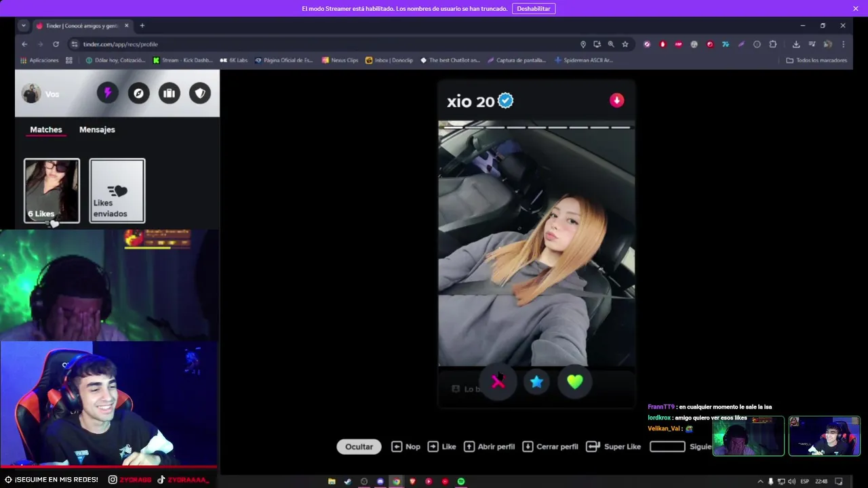Open the tab search dropdown arrow
Viewport: 868px width, 488px height.
point(24,26)
